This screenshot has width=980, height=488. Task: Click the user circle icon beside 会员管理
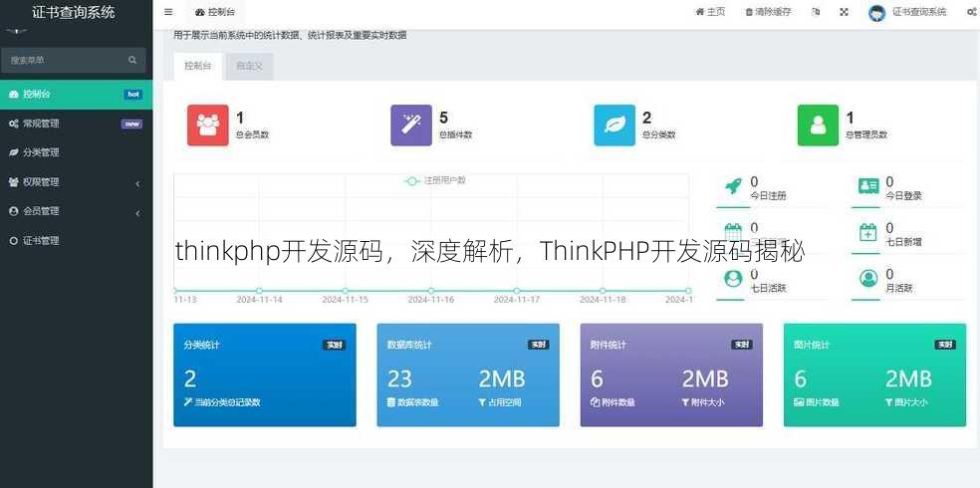tap(13, 211)
